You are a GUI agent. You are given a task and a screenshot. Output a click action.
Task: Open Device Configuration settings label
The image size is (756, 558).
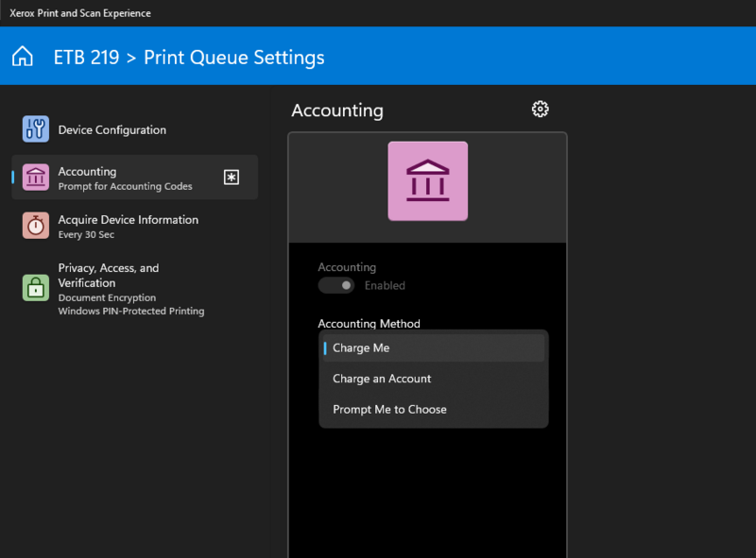tap(112, 130)
